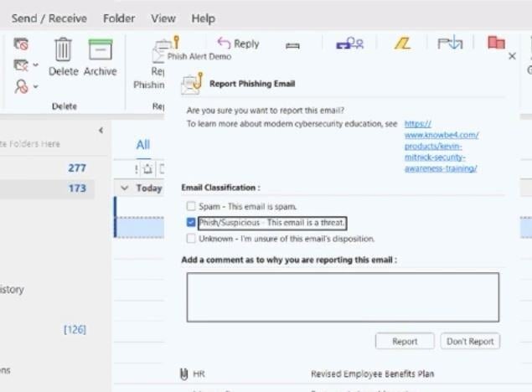Open the KnowBe4 training link
The width and height of the screenshot is (532, 392).
click(441, 146)
